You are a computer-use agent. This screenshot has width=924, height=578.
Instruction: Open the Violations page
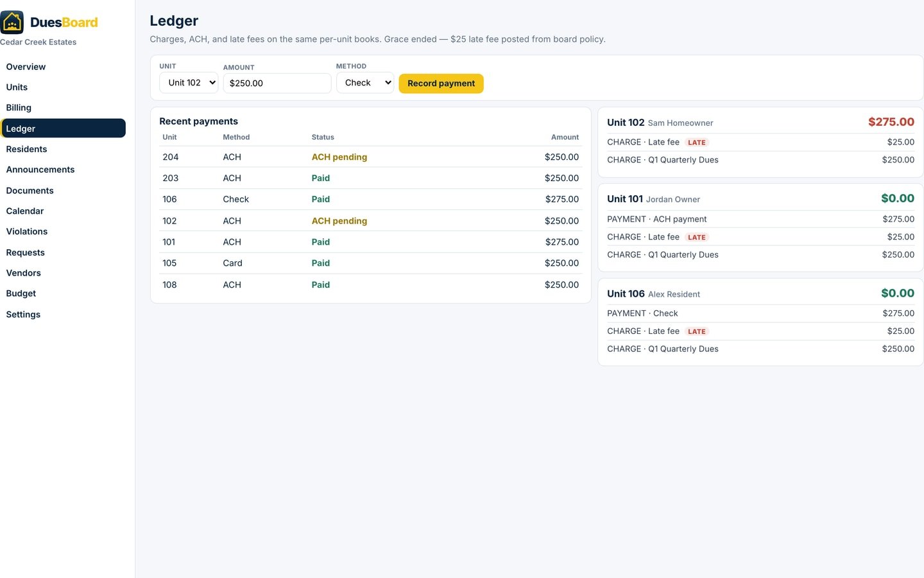[x=63, y=232]
